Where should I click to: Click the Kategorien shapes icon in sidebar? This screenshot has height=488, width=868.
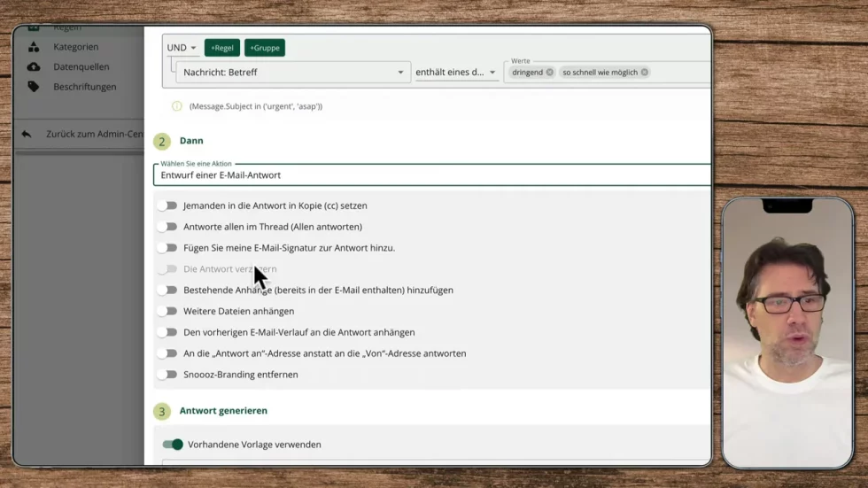pyautogui.click(x=34, y=47)
